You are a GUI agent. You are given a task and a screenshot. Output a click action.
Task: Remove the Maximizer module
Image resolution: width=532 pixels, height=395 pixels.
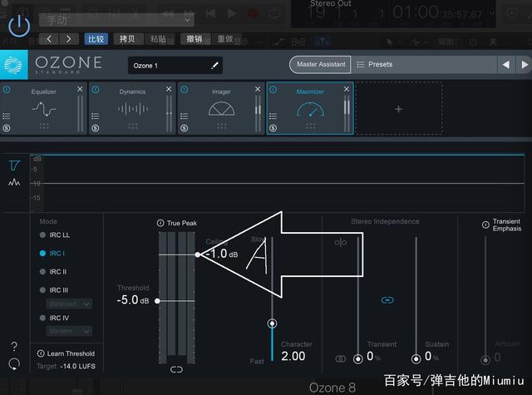tap(347, 89)
